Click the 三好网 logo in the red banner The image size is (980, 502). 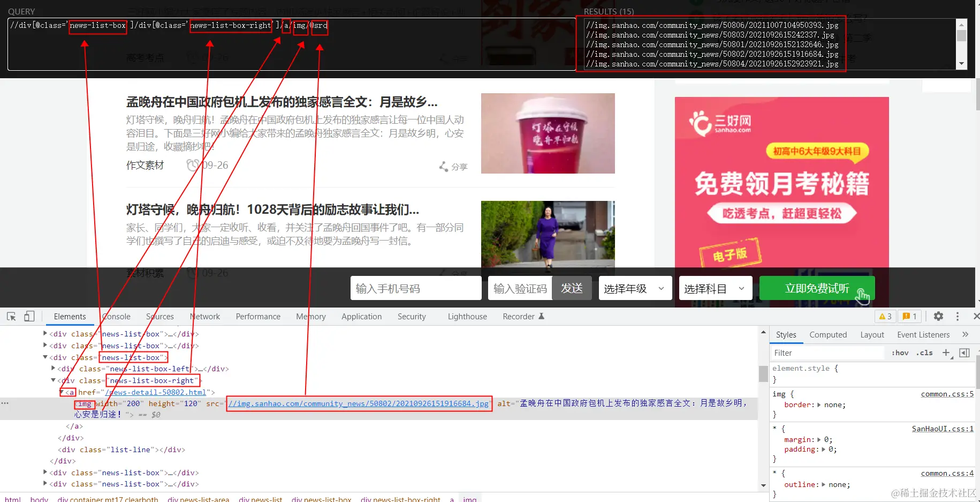point(720,123)
